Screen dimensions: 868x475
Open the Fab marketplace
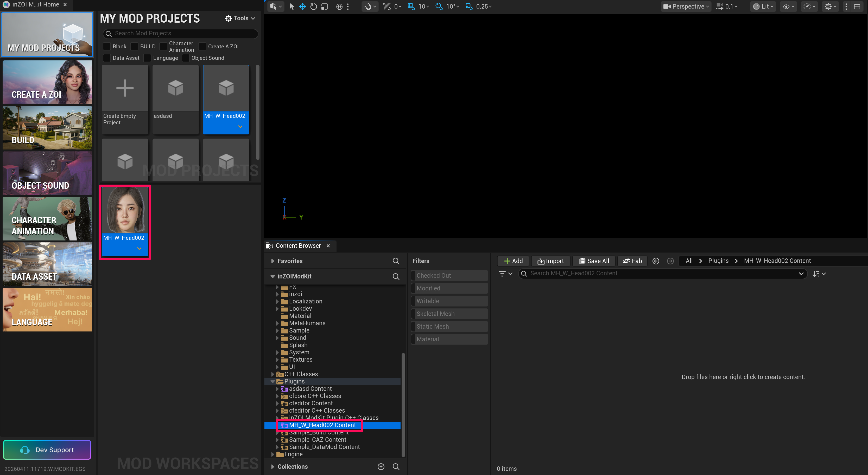pos(632,261)
